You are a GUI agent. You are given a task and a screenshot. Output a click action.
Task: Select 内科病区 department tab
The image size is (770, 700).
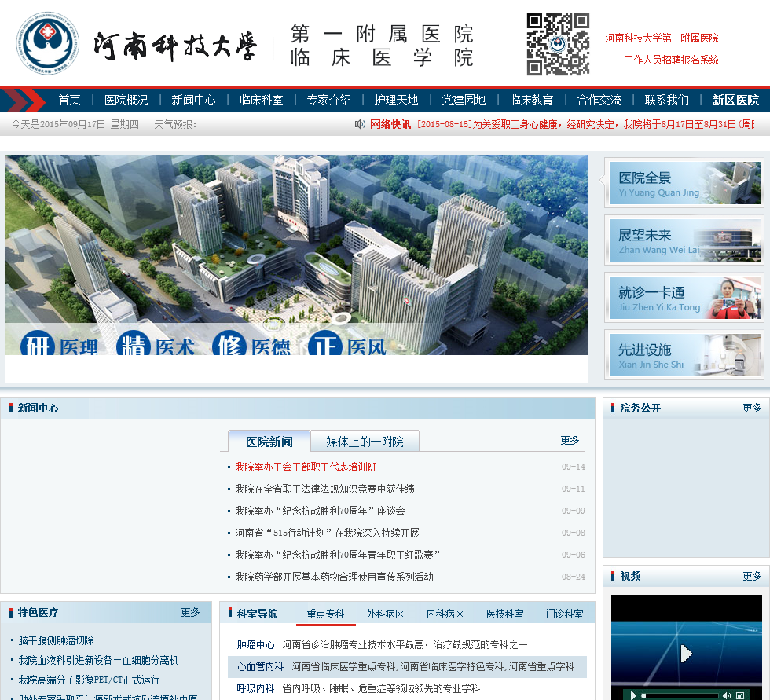pyautogui.click(x=445, y=614)
